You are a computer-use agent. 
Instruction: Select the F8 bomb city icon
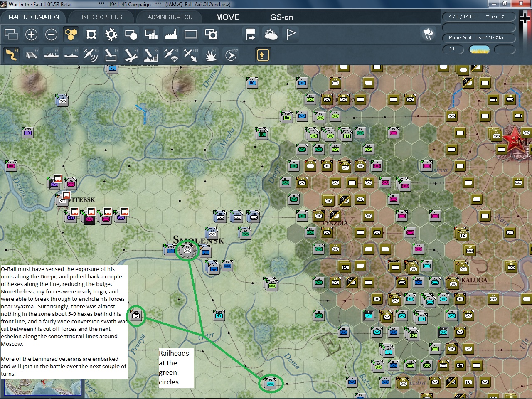point(151,55)
